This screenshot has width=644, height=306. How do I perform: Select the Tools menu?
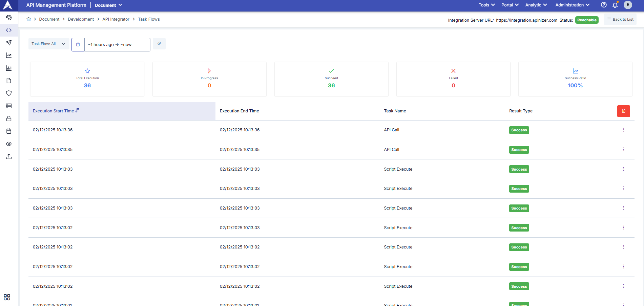(486, 5)
